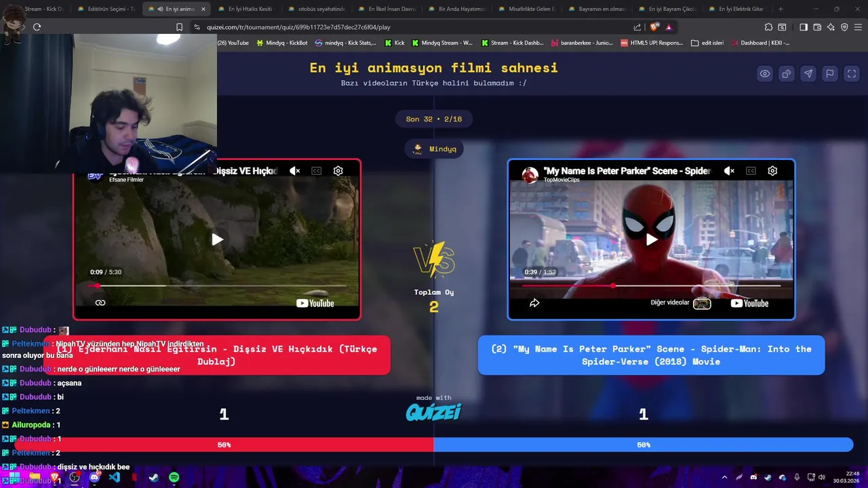
Task: Open Steam from the taskbar
Action: coord(154,477)
